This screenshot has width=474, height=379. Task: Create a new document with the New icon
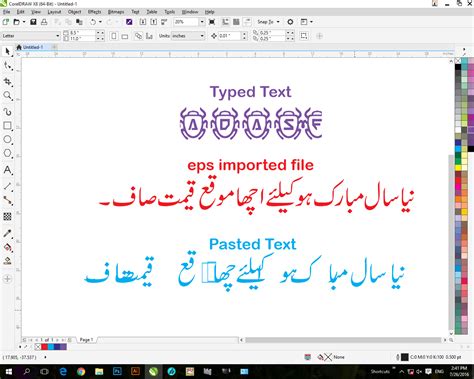(6, 22)
